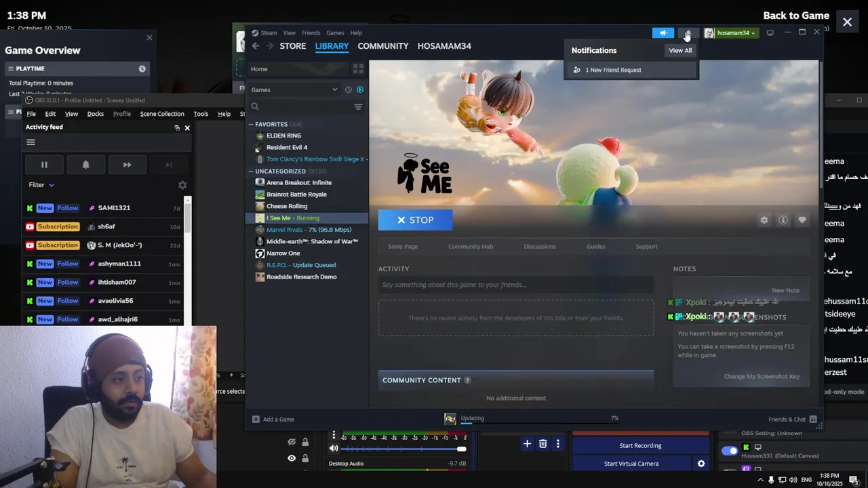Expand the Activity feed Filter dropdown
The width and height of the screenshot is (868, 488).
pos(41,185)
